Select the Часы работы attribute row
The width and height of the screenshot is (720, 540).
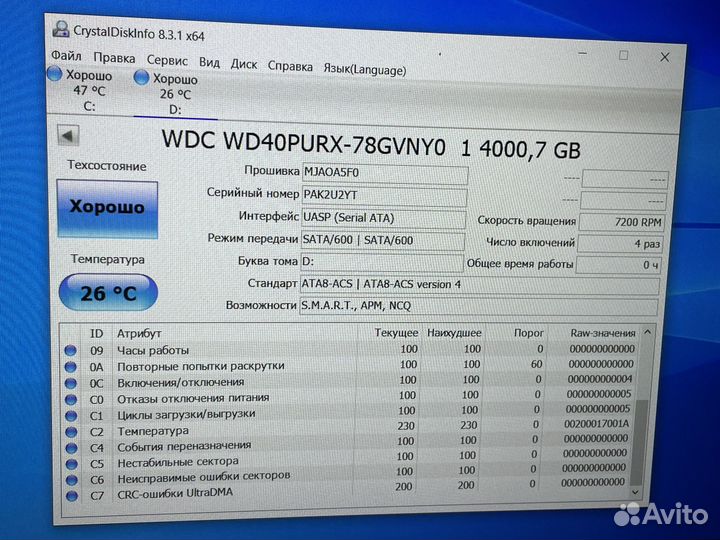point(350,350)
